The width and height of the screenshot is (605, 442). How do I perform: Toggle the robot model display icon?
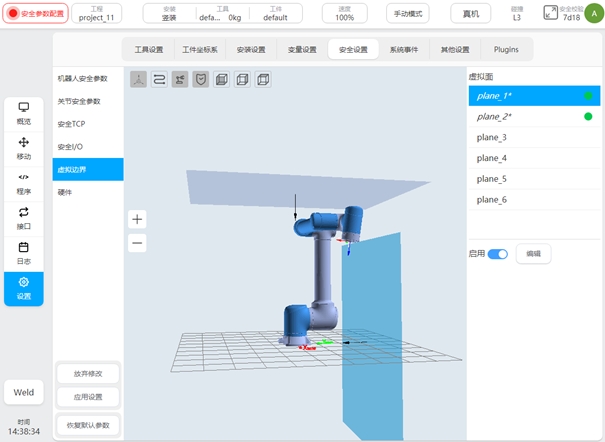click(x=180, y=80)
